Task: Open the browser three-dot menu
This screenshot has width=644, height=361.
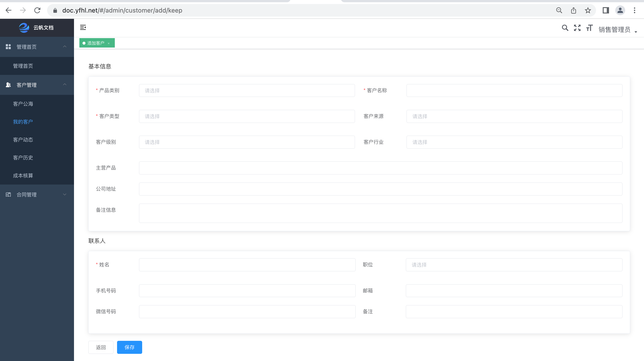Action: coord(635,10)
